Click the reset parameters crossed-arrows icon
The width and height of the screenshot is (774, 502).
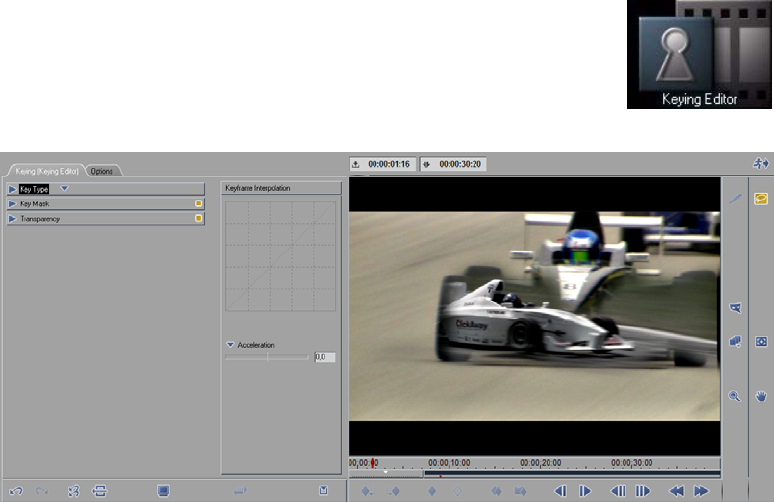[x=74, y=491]
